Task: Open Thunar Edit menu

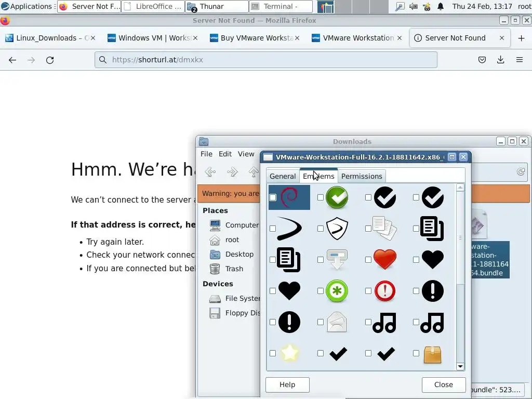Action: 225,154
